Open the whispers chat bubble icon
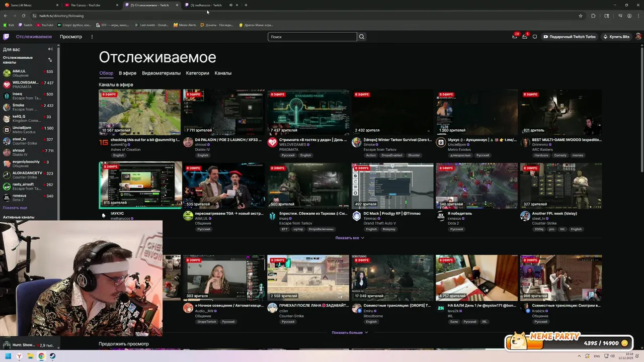The image size is (644, 362). click(535, 37)
